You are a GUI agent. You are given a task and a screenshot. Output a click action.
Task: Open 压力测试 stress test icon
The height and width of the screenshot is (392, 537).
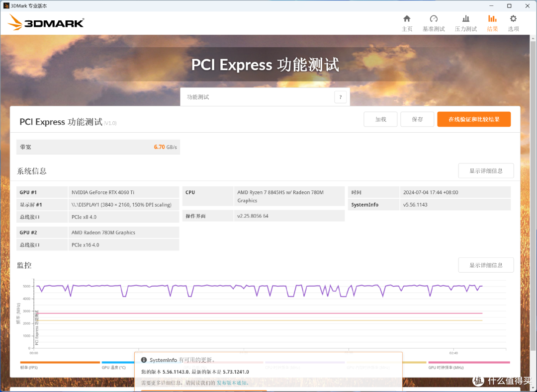pos(466,23)
